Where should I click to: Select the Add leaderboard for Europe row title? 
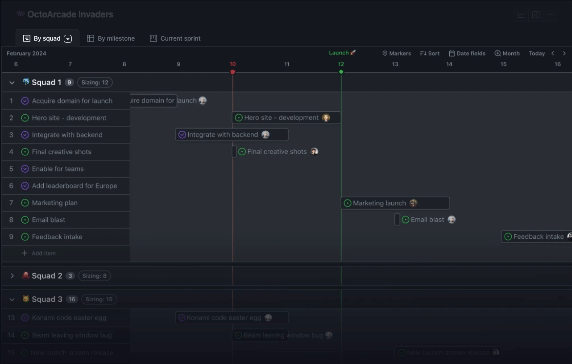coord(74,186)
